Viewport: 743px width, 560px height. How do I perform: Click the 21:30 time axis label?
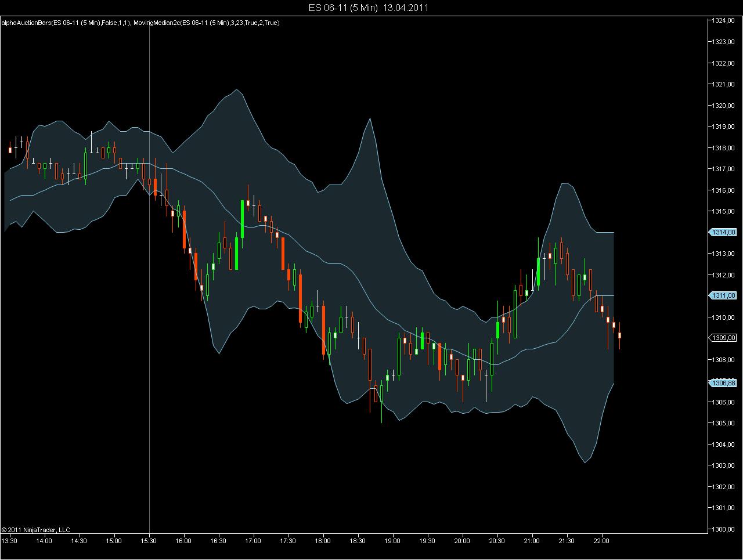(567, 541)
